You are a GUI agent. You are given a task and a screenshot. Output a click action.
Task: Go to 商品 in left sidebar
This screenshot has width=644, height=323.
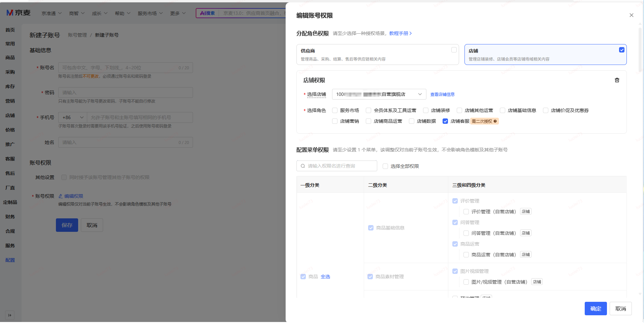click(x=10, y=58)
